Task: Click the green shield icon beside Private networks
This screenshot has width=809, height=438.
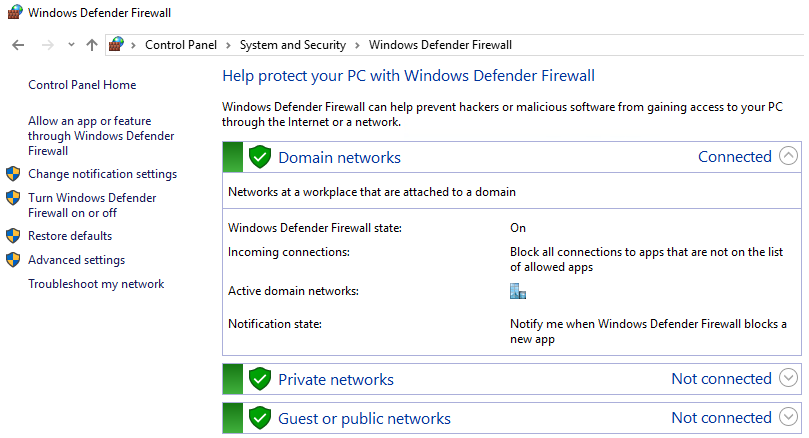Action: [260, 379]
